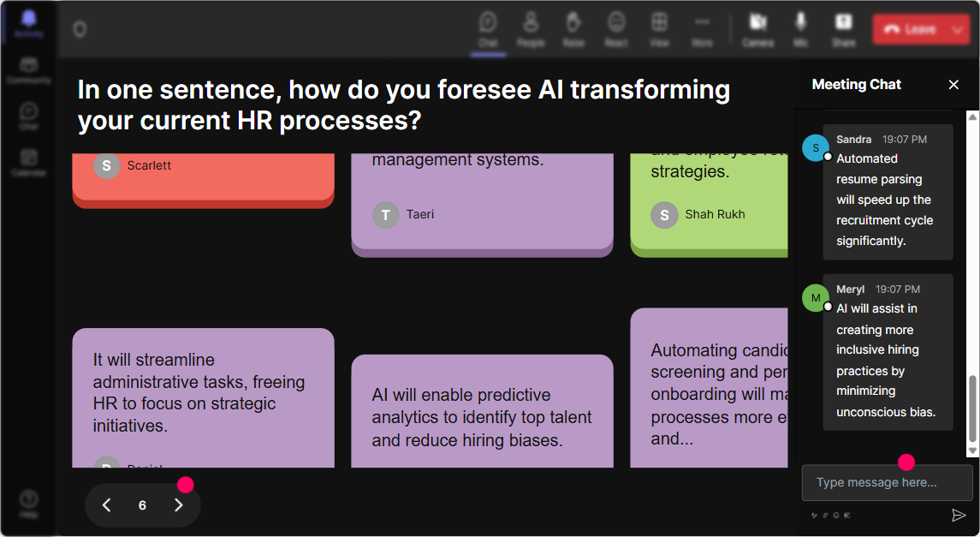
Task: Click the 19:07 PM timestamp on Meryl's message
Action: click(898, 289)
